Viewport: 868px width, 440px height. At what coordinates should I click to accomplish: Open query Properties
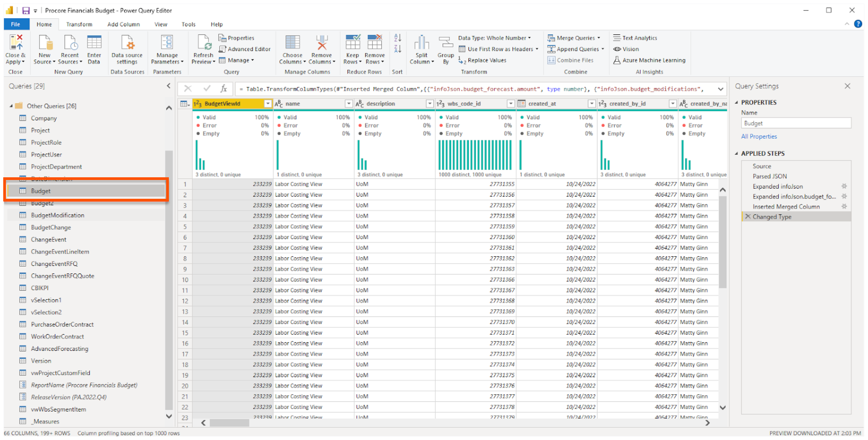pos(237,38)
